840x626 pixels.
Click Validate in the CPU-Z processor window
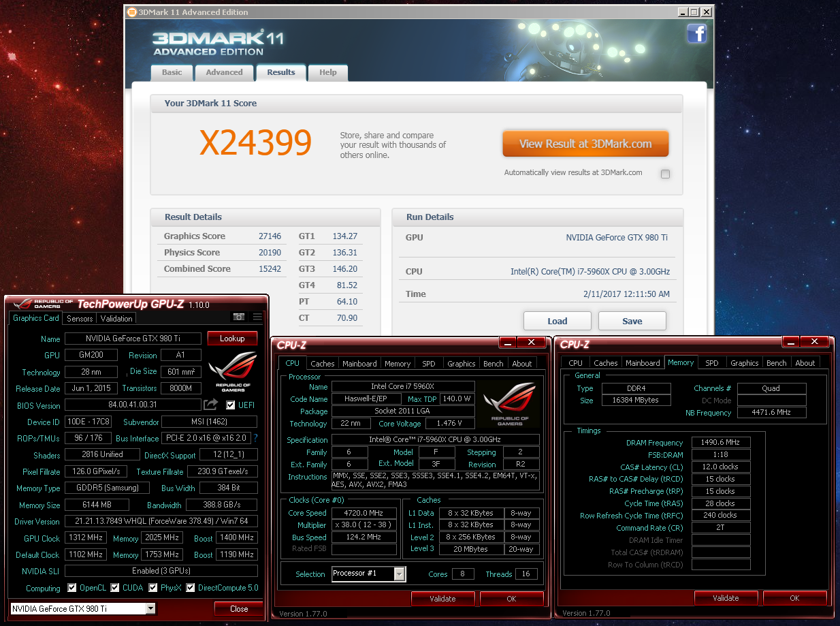point(442,599)
